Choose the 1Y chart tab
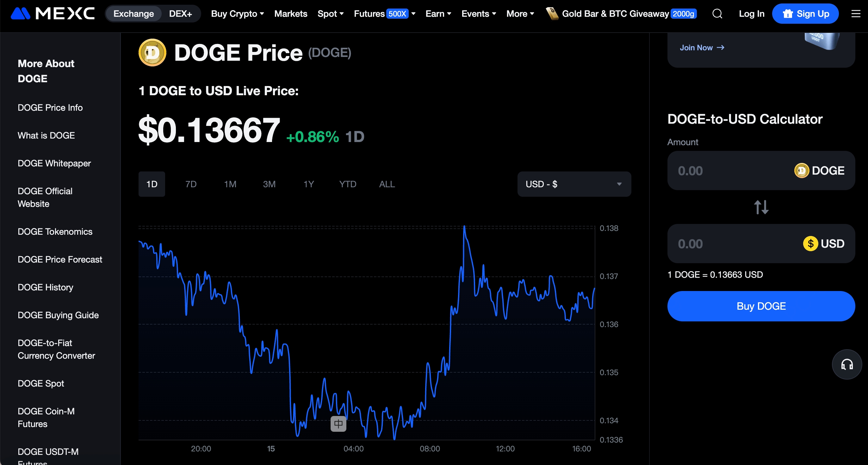Viewport: 868px width, 465px height. point(308,184)
